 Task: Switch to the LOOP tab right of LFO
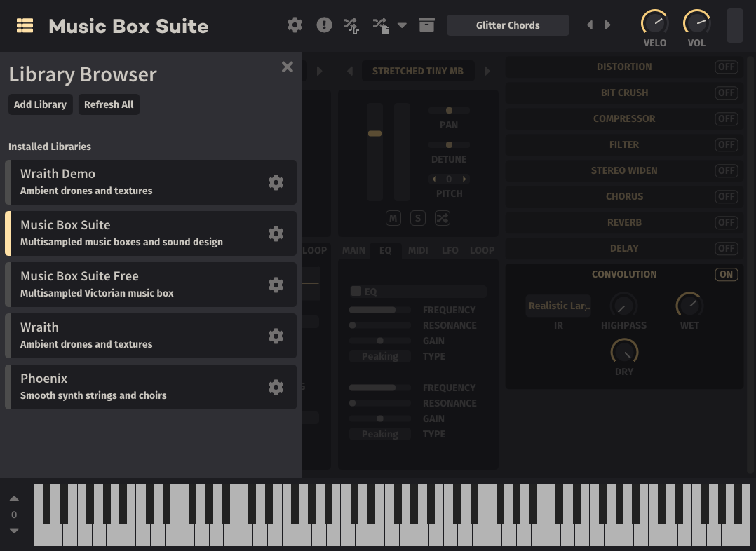(x=482, y=250)
